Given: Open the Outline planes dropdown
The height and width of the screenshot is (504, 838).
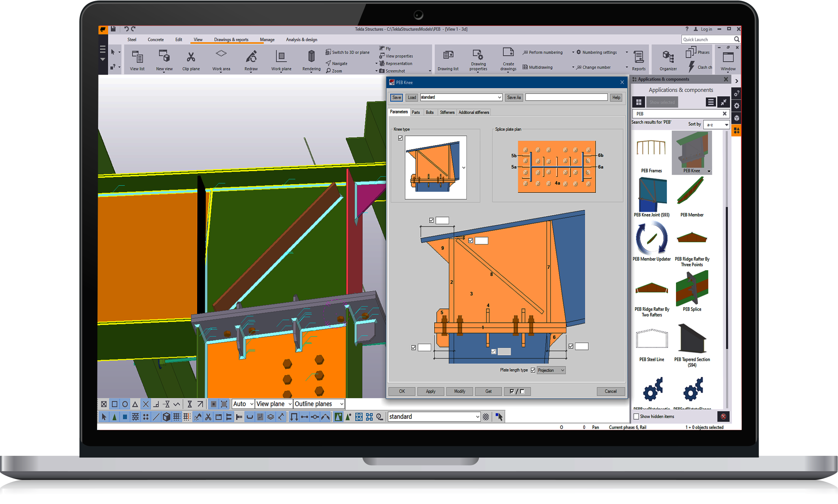Looking at the screenshot, I should (319, 404).
